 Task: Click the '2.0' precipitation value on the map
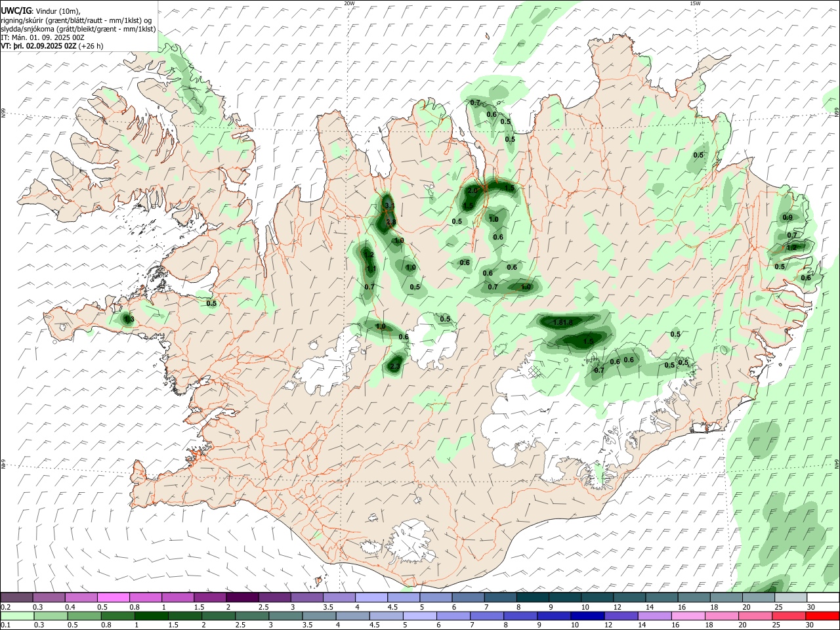point(472,190)
